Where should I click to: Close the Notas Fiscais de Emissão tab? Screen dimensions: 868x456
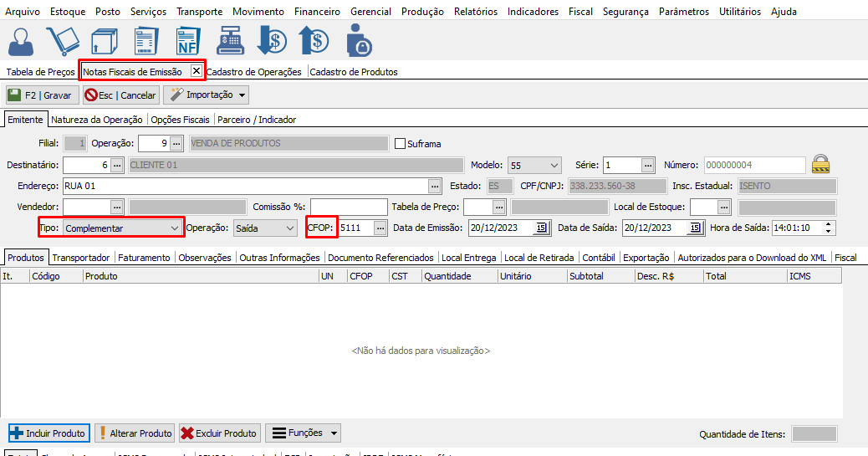coord(197,71)
